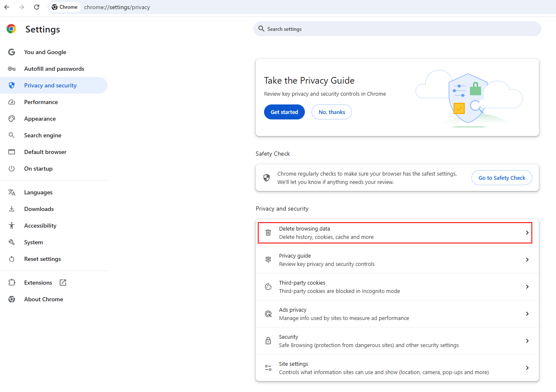Click the padlock icon in the Security row
Viewport: 556px width, 392px height.
click(x=268, y=341)
